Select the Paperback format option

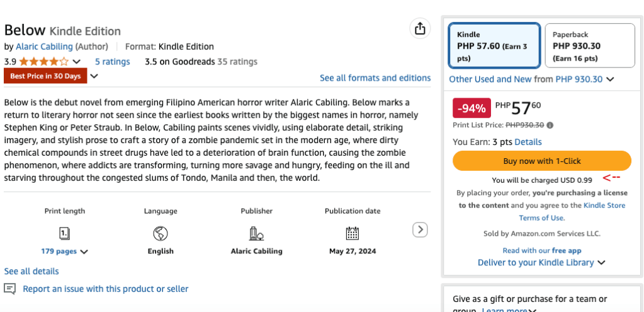(589, 45)
